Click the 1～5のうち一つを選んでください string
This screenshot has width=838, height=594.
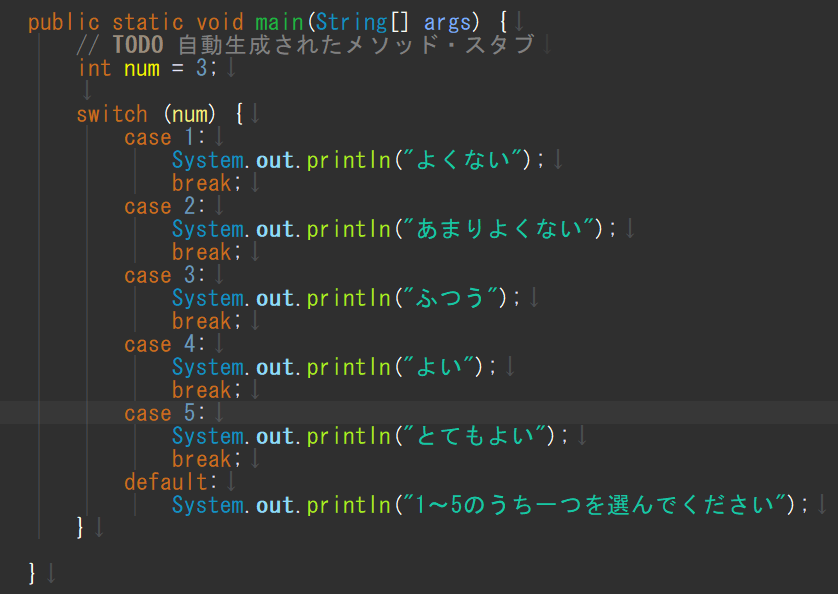click(x=595, y=505)
